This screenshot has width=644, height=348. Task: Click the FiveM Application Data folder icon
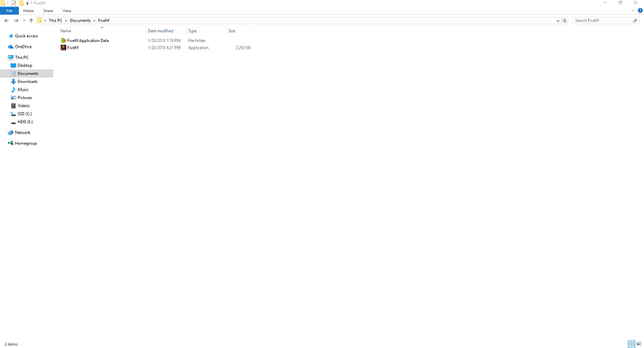click(63, 41)
